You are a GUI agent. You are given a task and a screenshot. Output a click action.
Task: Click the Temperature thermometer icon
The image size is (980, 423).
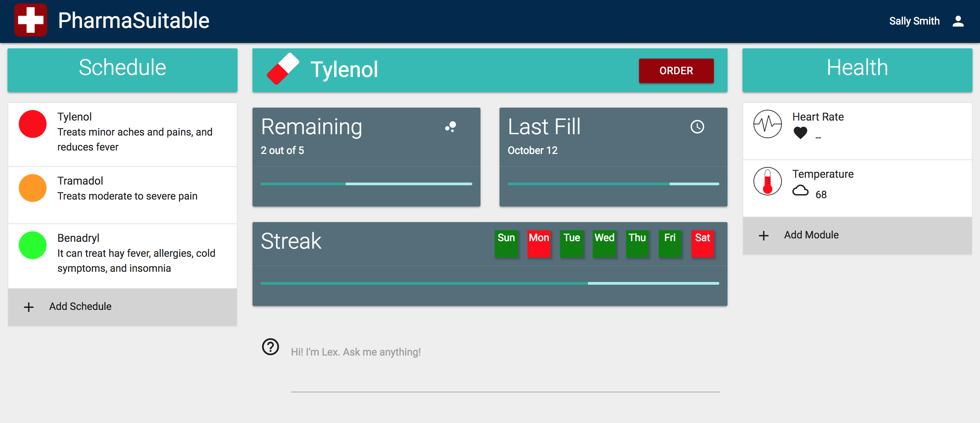tap(767, 182)
